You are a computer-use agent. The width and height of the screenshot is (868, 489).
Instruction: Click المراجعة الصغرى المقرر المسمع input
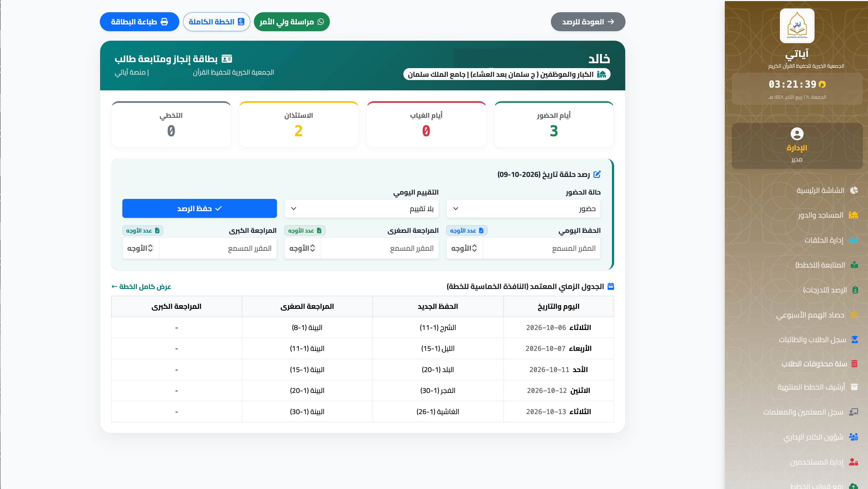tap(380, 248)
